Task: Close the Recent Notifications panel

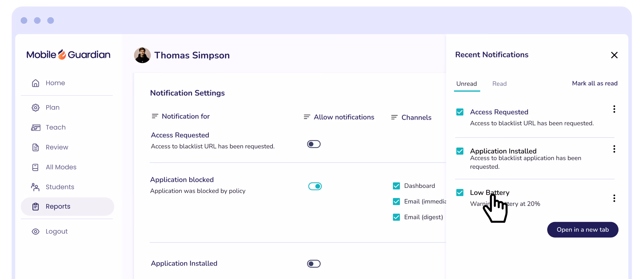Action: (x=614, y=55)
